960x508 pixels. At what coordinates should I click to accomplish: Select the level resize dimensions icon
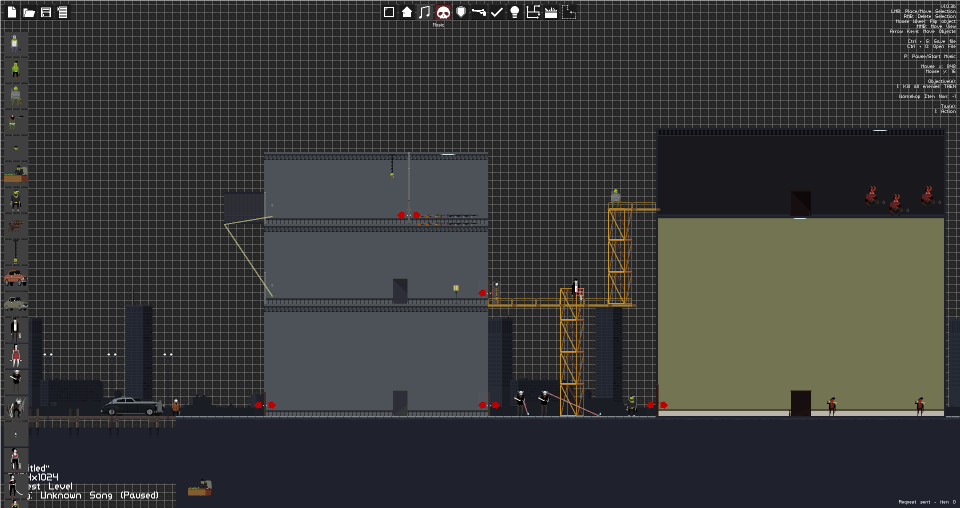click(x=533, y=12)
